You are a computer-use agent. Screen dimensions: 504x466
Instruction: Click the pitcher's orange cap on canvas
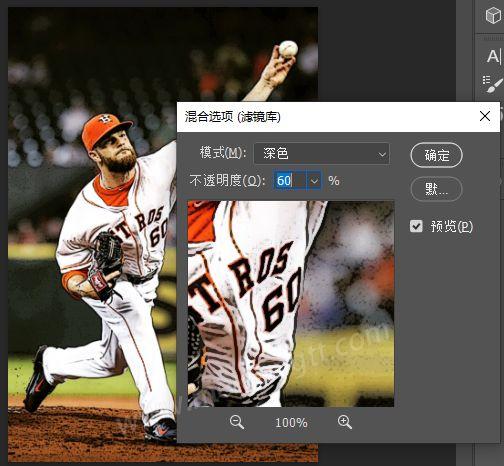coord(106,130)
